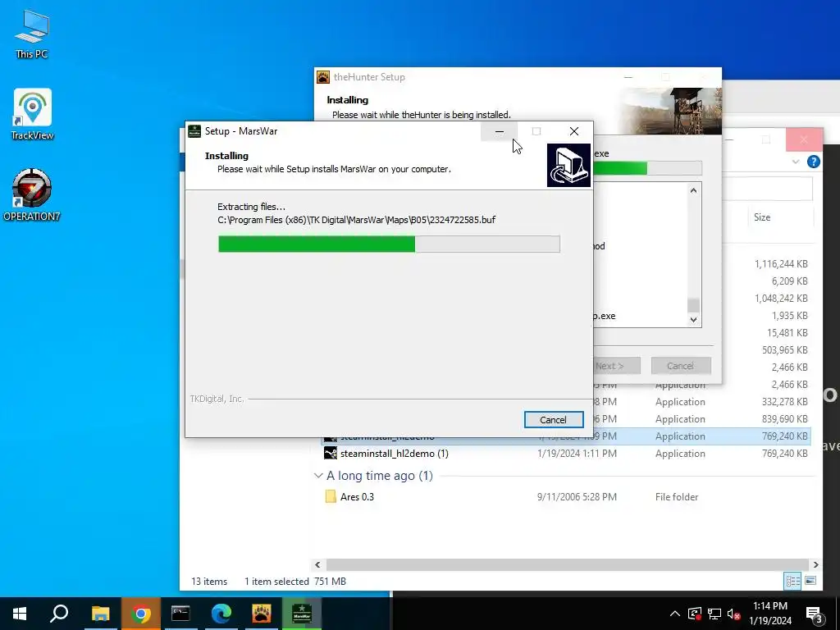Open Command Prompt taskbar icon
The width and height of the screenshot is (840, 630).
click(180, 614)
